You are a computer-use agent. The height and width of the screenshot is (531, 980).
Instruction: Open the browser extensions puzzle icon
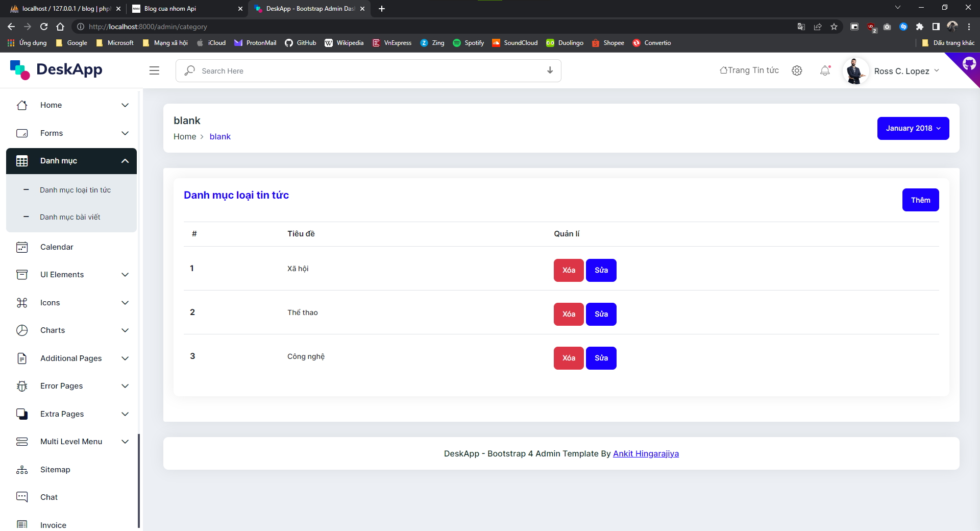click(920, 27)
